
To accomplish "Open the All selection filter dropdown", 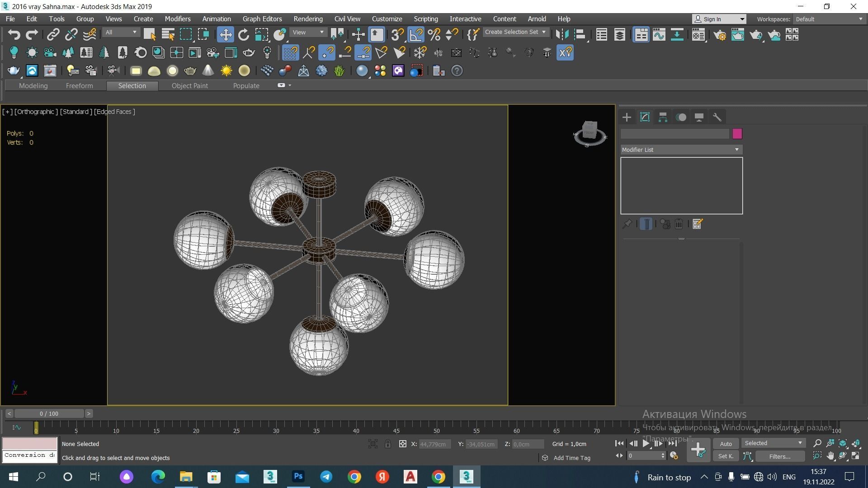I will click(x=121, y=32).
